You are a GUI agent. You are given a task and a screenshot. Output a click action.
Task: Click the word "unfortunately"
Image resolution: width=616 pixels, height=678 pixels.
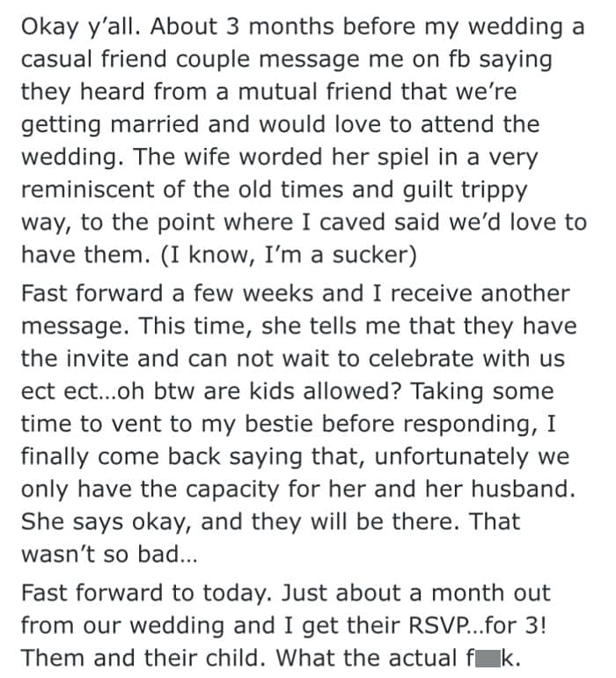click(x=451, y=457)
